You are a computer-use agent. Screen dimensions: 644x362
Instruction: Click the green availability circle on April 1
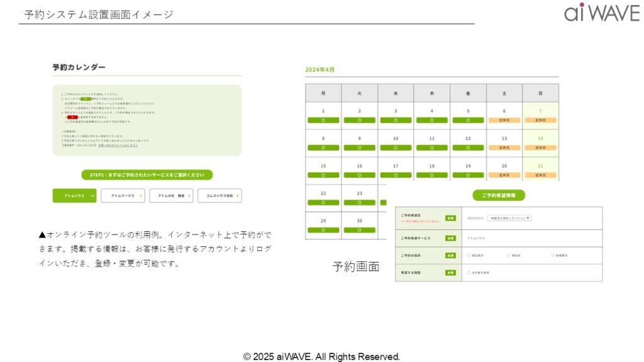(x=323, y=119)
